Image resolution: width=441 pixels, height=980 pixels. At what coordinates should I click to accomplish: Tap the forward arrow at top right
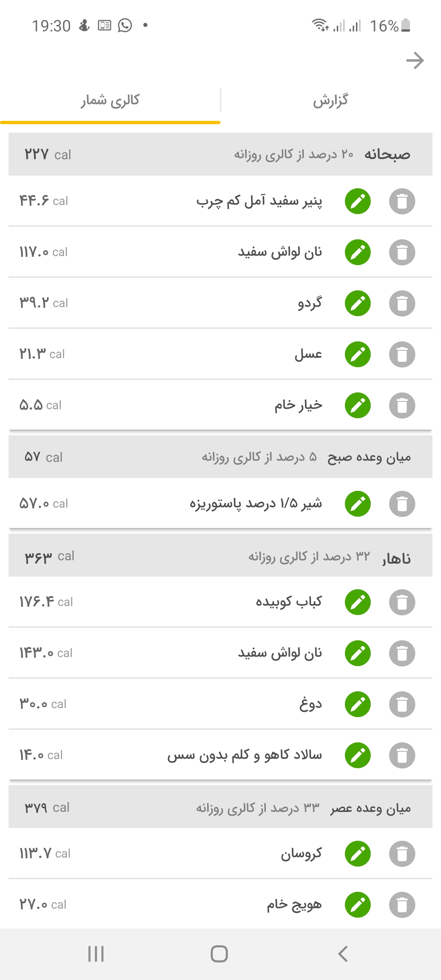click(415, 61)
